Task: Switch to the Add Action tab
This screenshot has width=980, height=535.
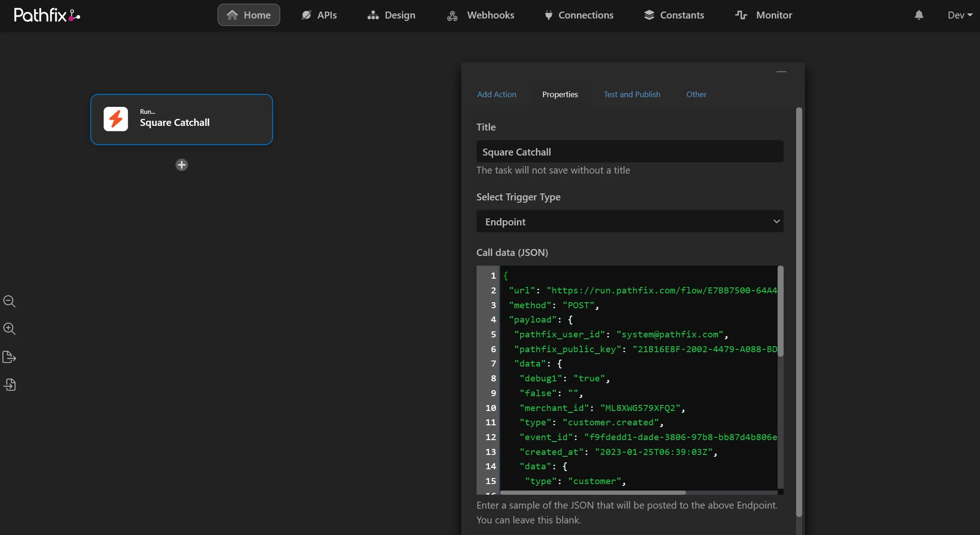Action: pos(496,94)
